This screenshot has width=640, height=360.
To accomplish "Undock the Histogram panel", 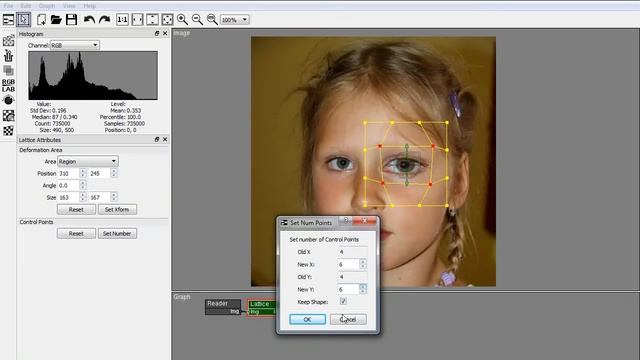I will (x=157, y=33).
